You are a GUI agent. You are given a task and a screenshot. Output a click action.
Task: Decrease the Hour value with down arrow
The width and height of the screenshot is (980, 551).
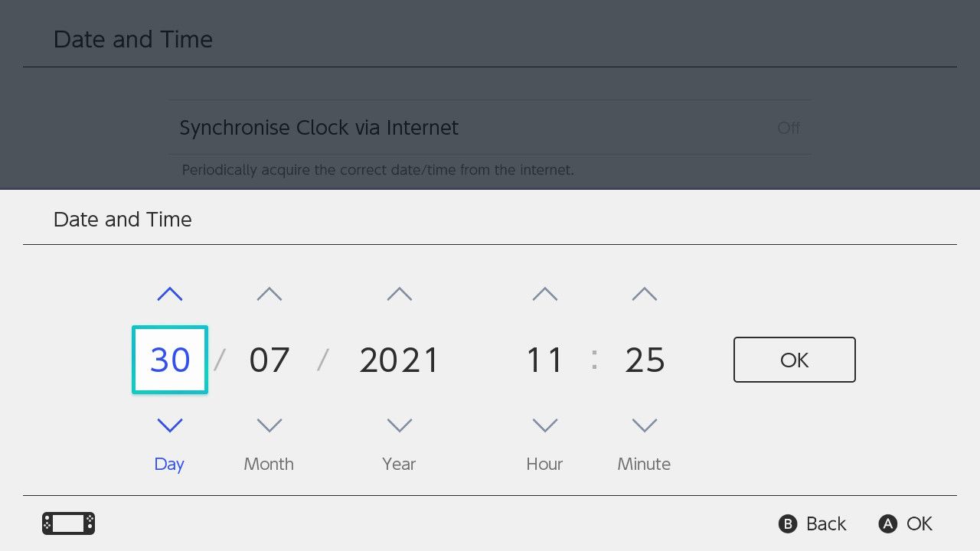point(544,425)
